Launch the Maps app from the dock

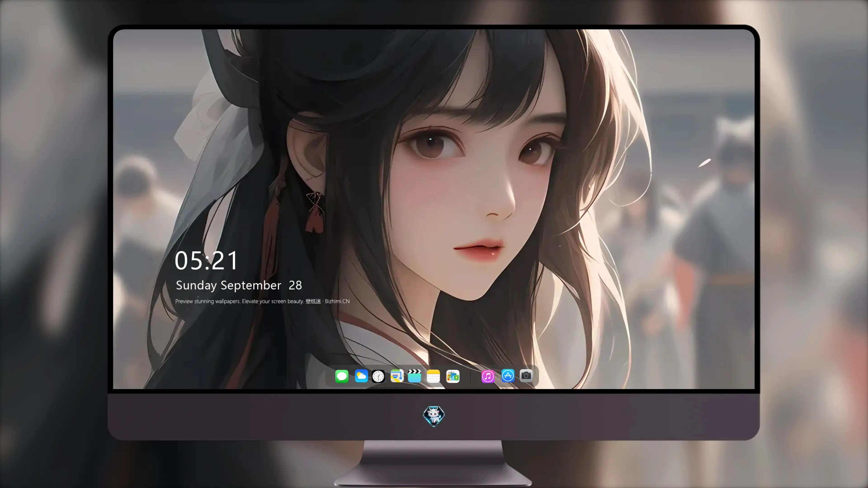[x=397, y=376]
